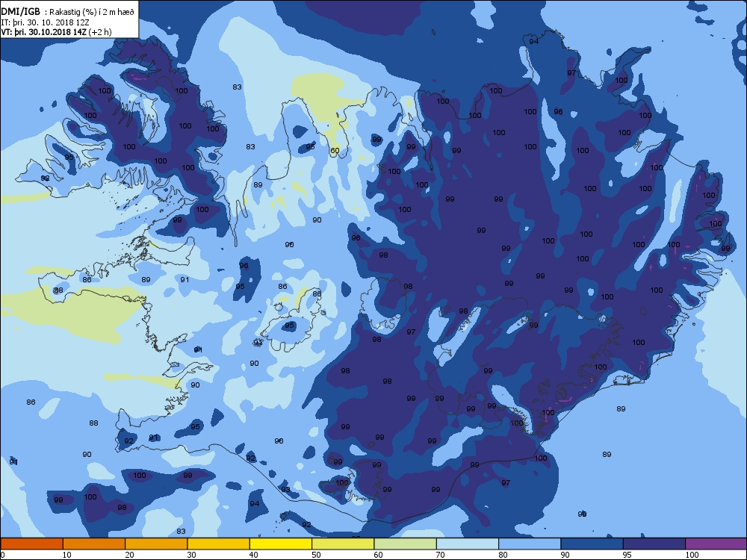
Task: Pick the 60–70 light green legend swatch
Action: coord(406,544)
